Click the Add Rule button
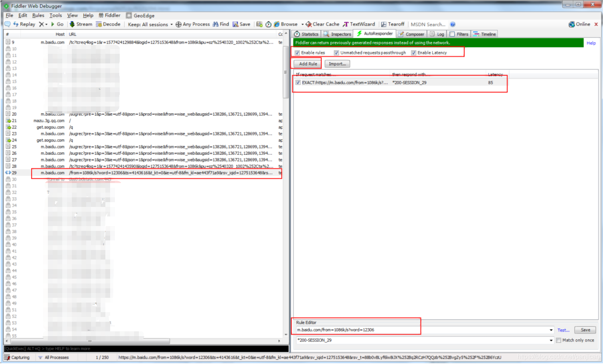Viewport: 603px width, 364px height. (308, 64)
